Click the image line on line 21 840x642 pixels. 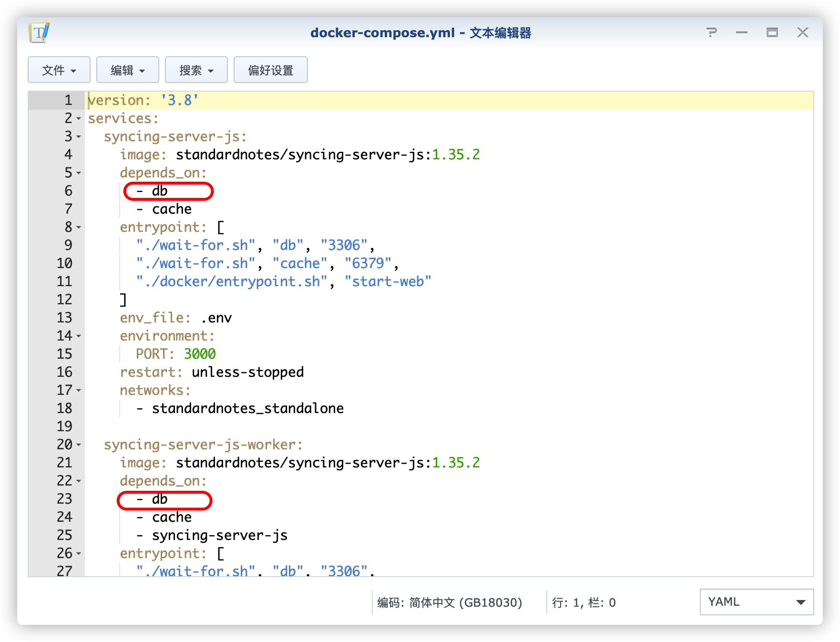pos(300,463)
